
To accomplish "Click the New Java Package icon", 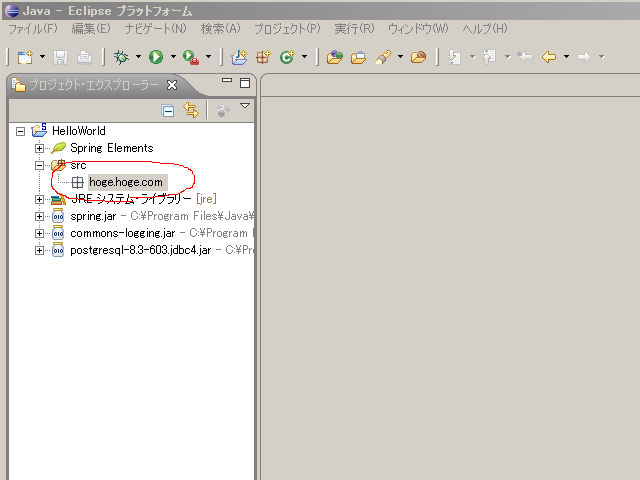I will (x=264, y=57).
